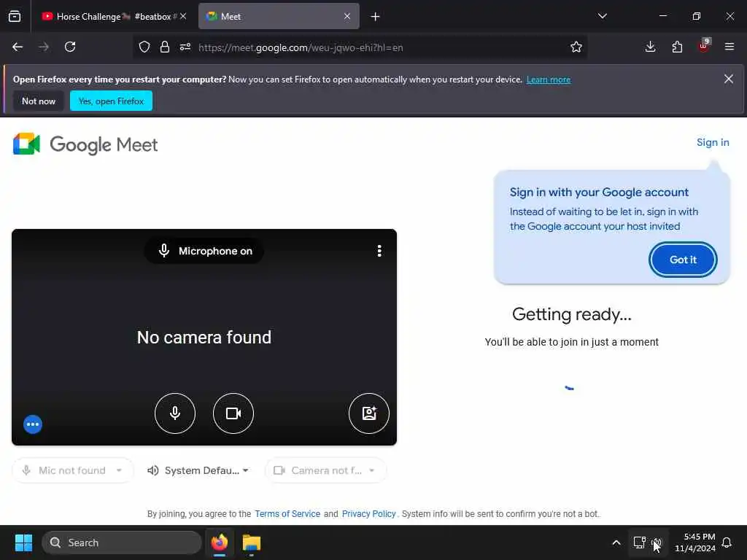Viewport: 747px width, 560px height.
Task: Open the extensions puzzle icon
Action: tap(677, 47)
